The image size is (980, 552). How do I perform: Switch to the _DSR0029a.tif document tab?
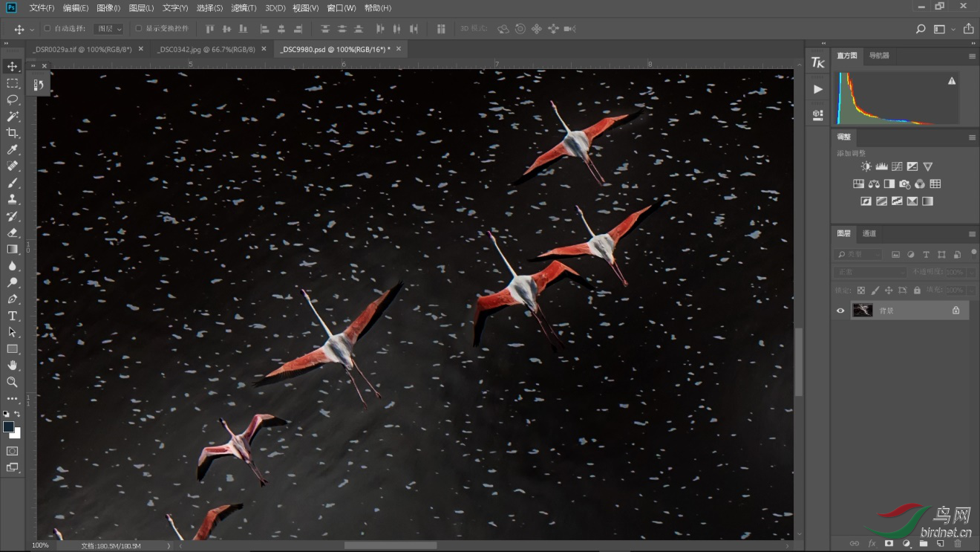tap(82, 49)
